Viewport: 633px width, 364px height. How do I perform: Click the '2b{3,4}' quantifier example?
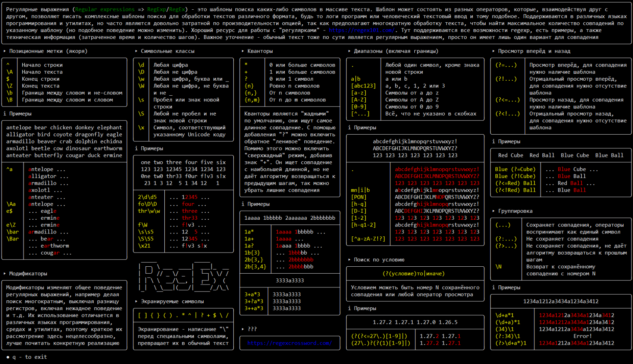[255, 267]
